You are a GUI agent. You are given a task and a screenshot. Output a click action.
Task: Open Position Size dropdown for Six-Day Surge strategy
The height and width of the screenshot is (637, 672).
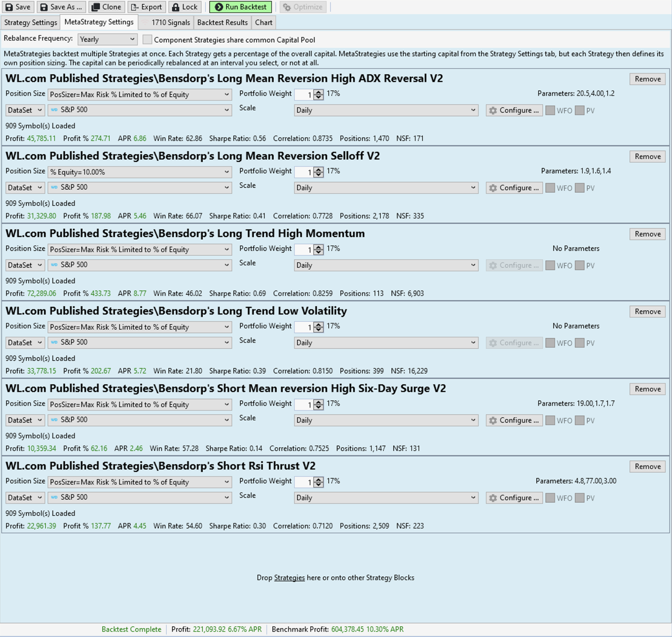tap(140, 404)
